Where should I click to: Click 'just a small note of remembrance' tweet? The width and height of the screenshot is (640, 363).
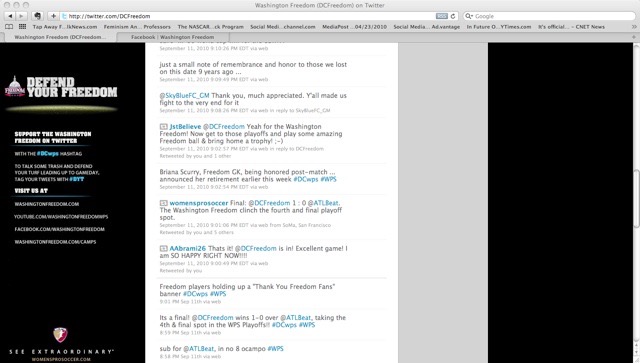[x=253, y=68]
